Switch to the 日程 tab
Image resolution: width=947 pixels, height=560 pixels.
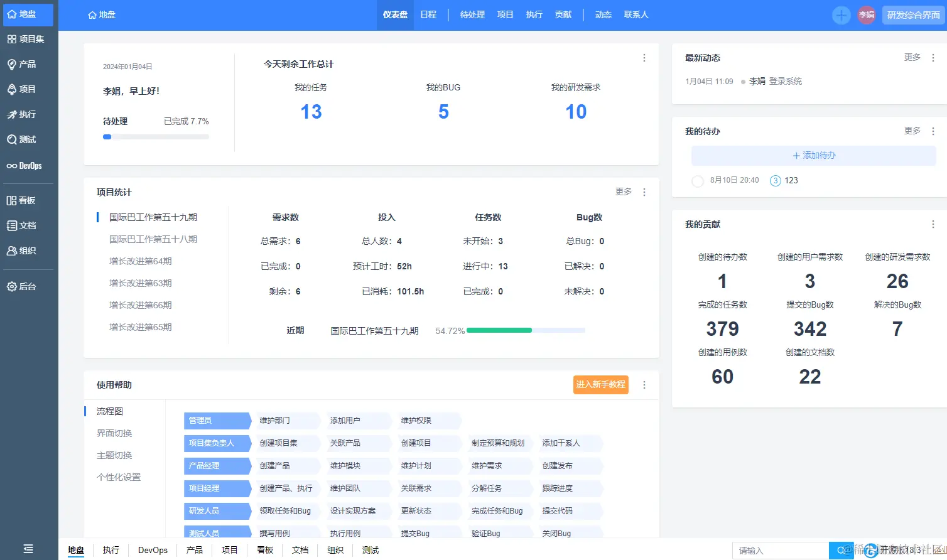pos(428,15)
